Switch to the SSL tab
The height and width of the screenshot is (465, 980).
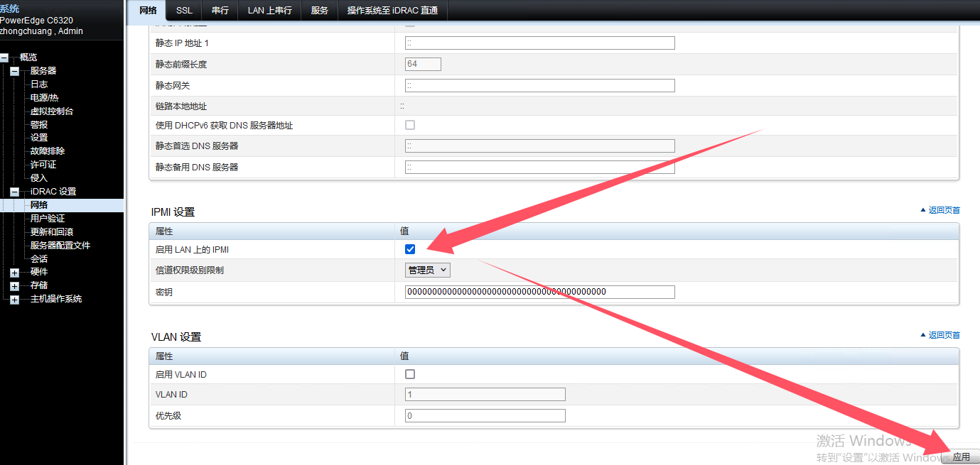click(184, 11)
